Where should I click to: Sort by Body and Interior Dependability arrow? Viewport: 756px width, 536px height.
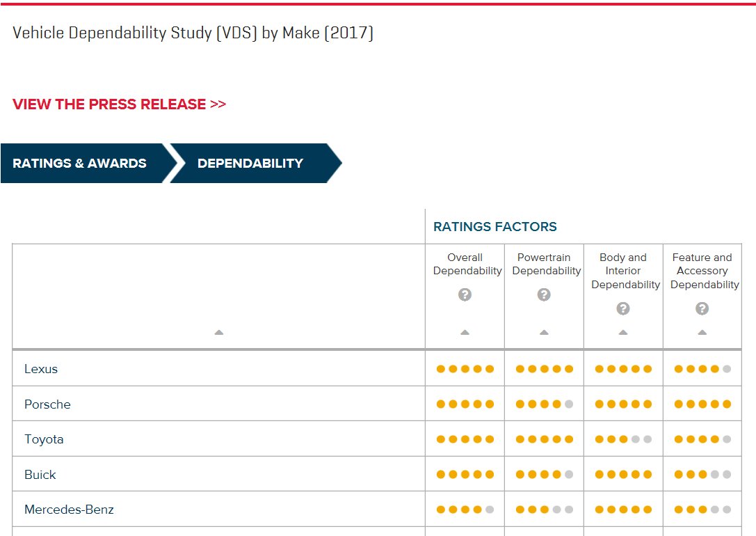[623, 333]
